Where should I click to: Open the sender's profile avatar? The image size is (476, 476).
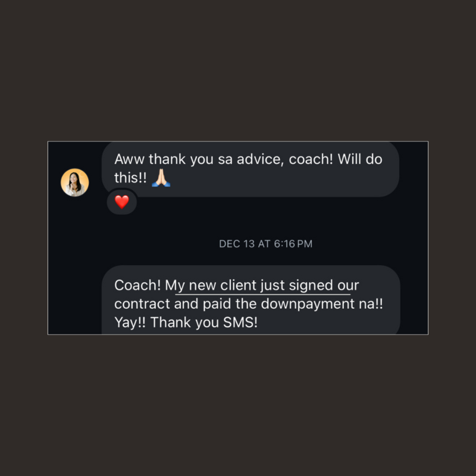click(x=74, y=183)
